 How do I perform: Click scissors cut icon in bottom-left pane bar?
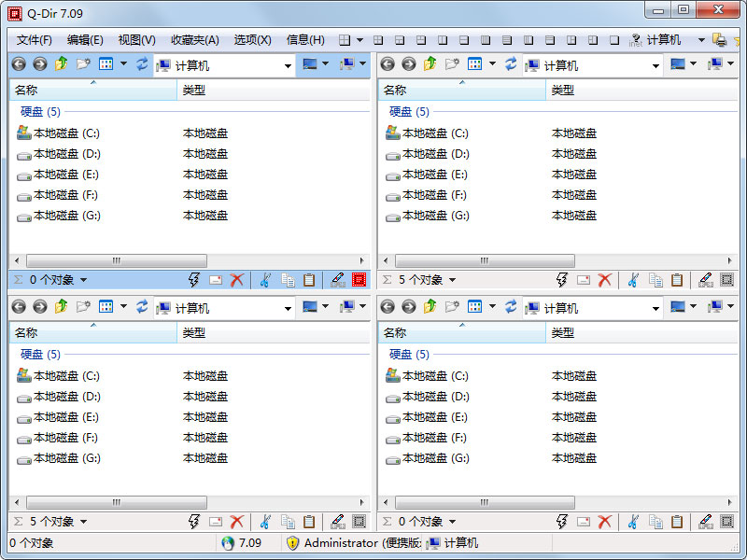265,522
